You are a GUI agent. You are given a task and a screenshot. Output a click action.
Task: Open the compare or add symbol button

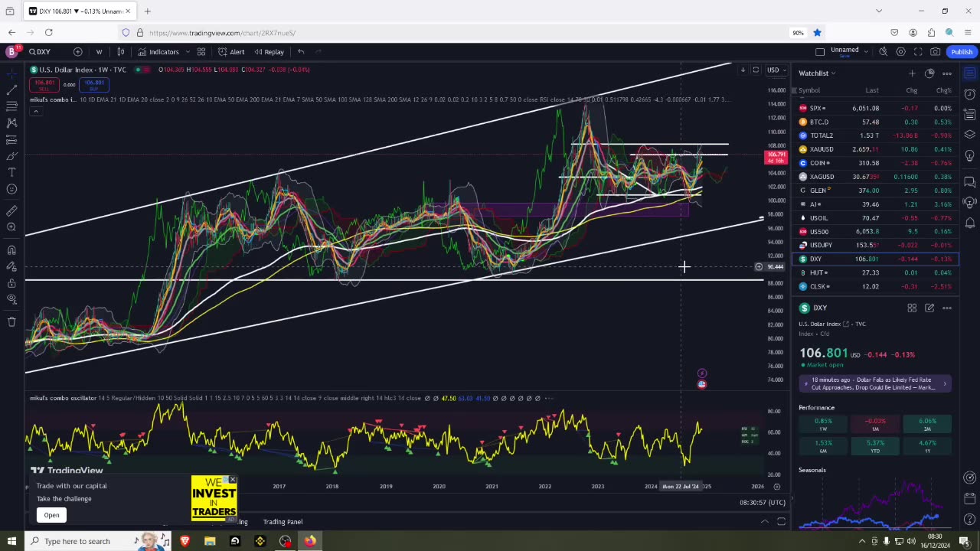click(77, 52)
